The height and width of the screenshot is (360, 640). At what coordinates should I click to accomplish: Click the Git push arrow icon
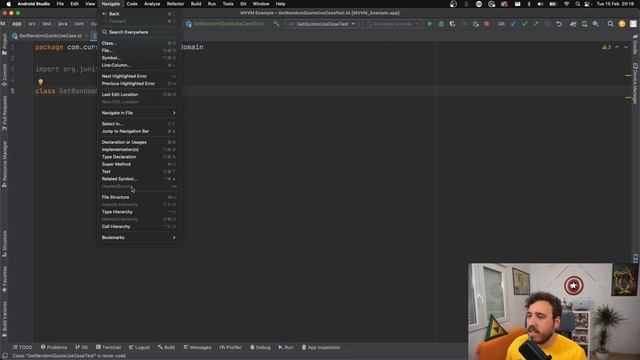(x=536, y=24)
